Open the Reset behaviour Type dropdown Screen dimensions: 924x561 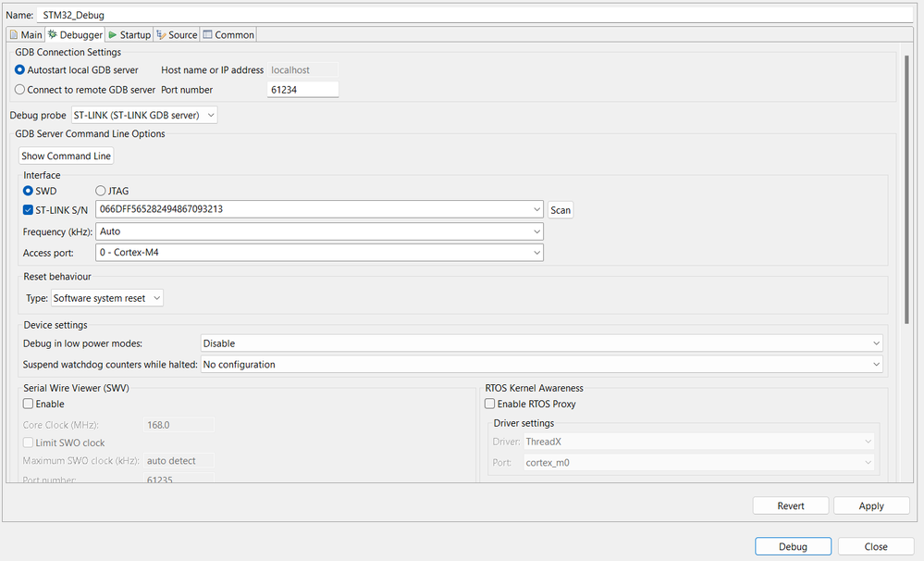click(107, 298)
